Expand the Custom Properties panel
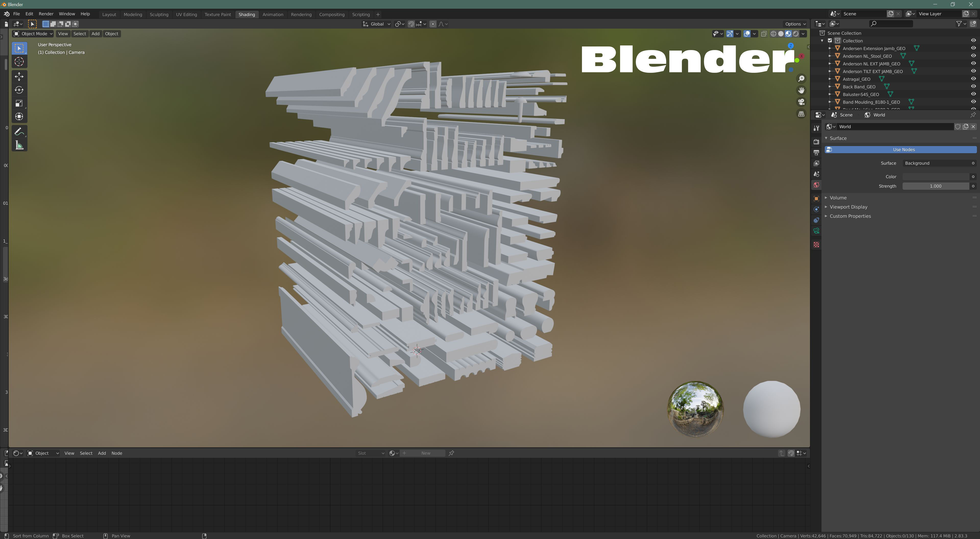The width and height of the screenshot is (980, 539). (x=850, y=216)
